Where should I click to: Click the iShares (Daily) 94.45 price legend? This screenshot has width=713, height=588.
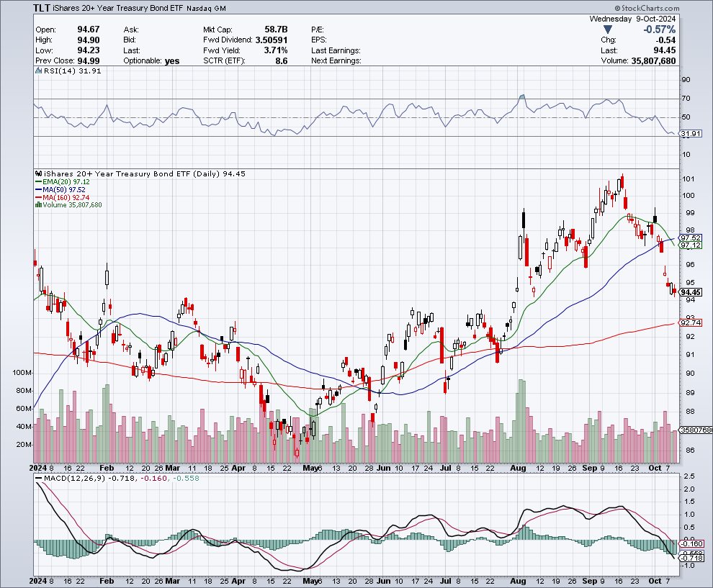145,173
